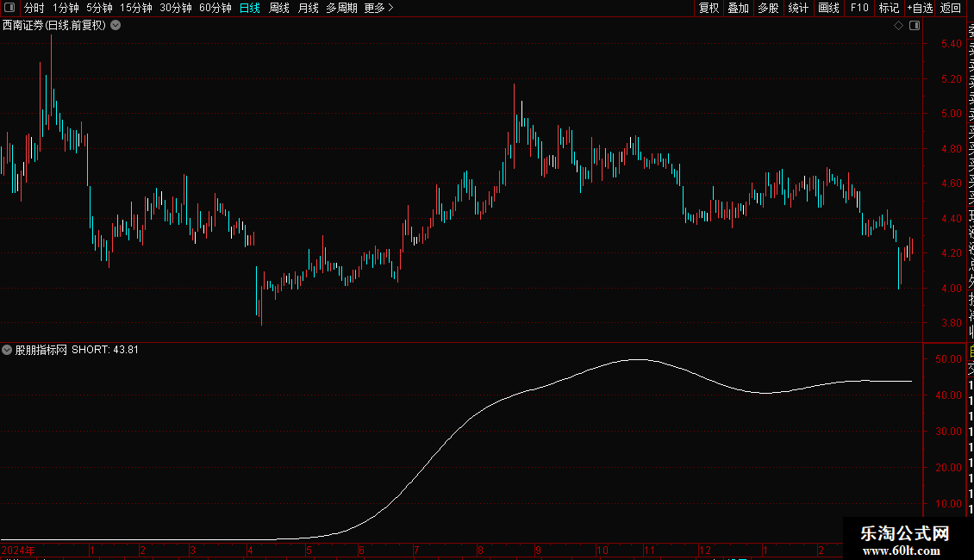Toggle the panel layout icon in chart corner
The image size is (974, 560).
tap(915, 26)
